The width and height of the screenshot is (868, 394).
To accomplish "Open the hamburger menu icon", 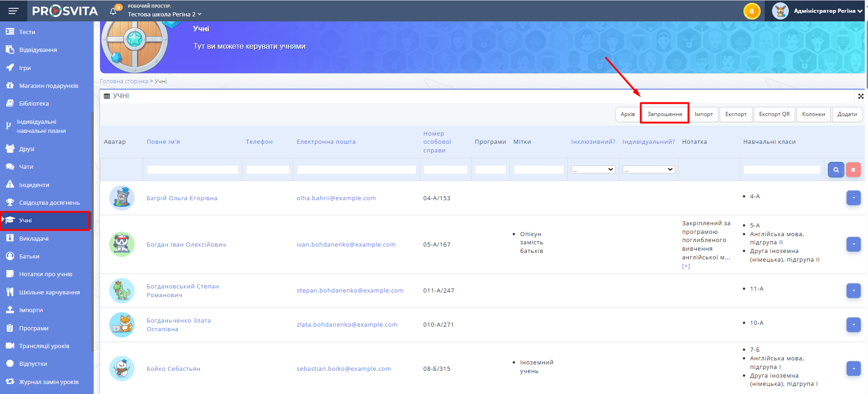I will pos(14,11).
